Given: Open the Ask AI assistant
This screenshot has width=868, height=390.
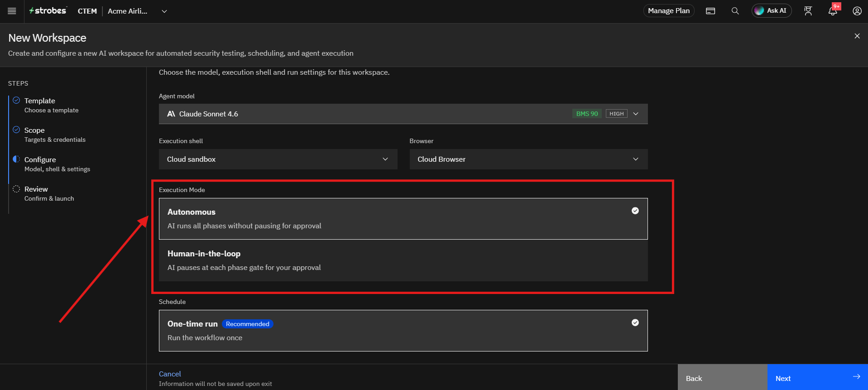Looking at the screenshot, I should click(x=772, y=10).
